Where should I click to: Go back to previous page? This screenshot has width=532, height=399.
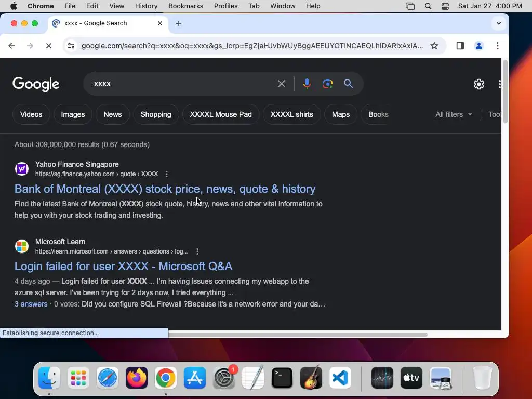(11, 46)
